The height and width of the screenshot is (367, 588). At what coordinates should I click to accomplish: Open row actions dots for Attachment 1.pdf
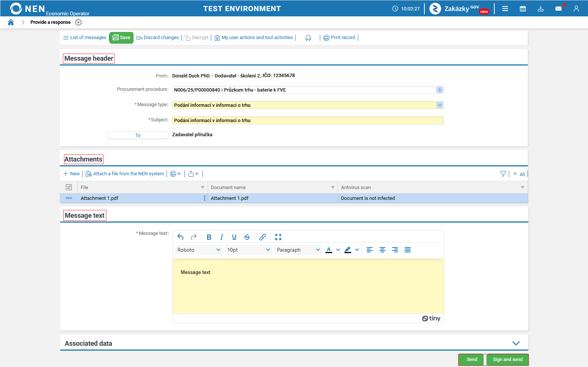tap(69, 198)
